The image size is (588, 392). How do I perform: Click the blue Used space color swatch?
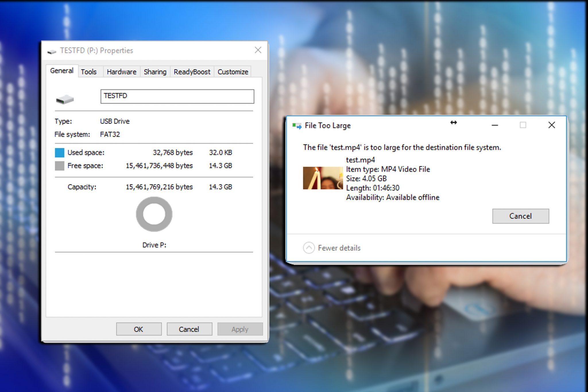coord(59,152)
